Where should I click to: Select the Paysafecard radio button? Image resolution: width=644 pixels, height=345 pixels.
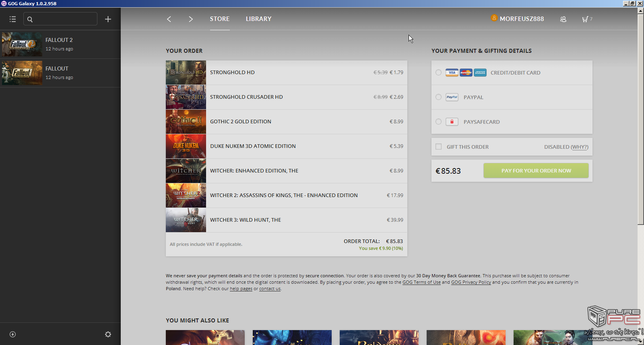click(438, 122)
